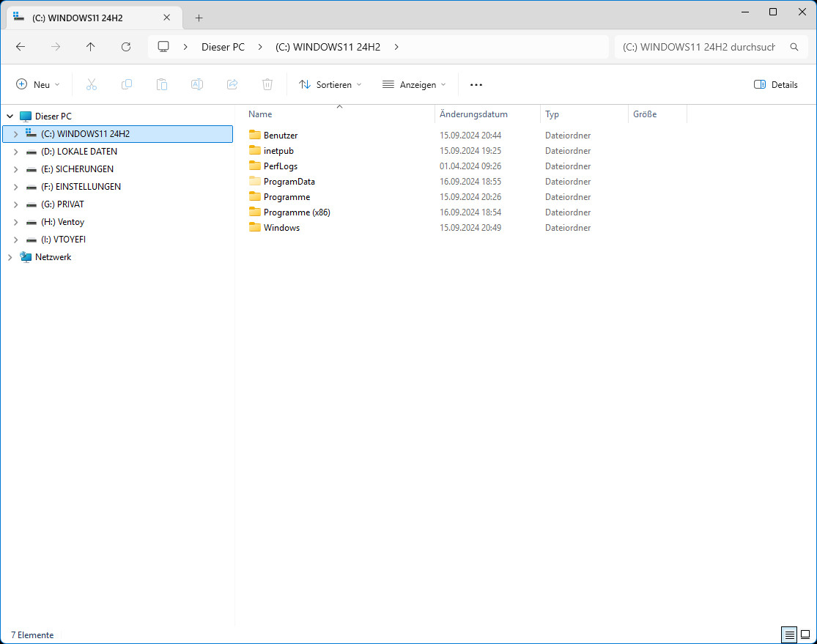This screenshot has height=644, width=817.
Task: Switch to large thumbnails view icon in status bar
Action: pos(805,634)
